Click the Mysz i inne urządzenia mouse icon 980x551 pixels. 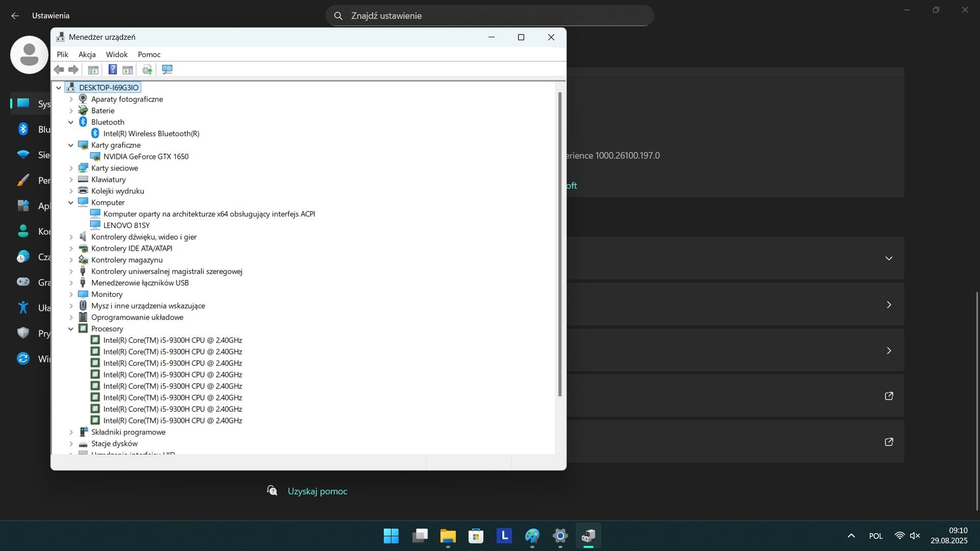83,306
